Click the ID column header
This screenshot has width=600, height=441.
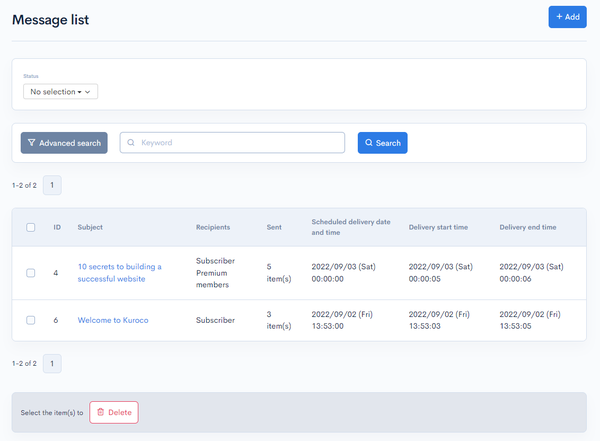click(x=57, y=227)
